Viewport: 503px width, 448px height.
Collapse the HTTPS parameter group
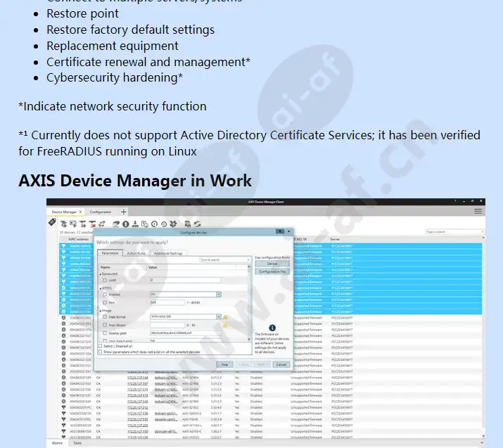(101, 288)
